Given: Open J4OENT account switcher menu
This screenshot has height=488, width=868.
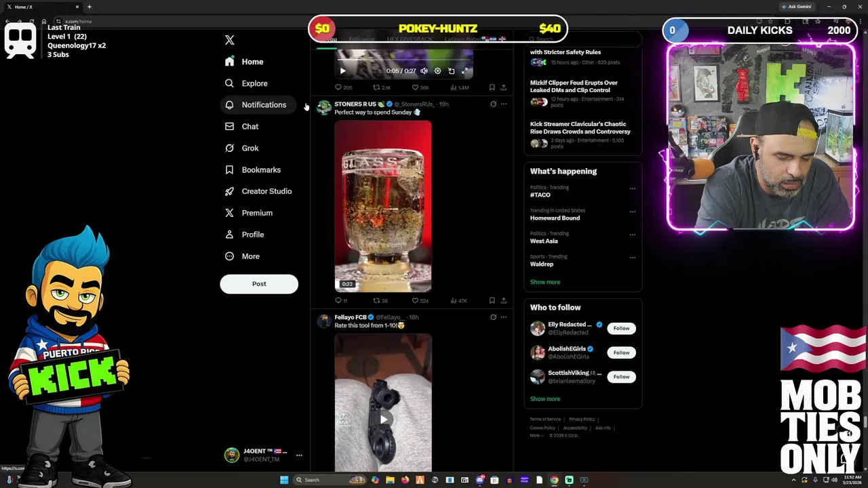Looking at the screenshot, I should click(263, 455).
